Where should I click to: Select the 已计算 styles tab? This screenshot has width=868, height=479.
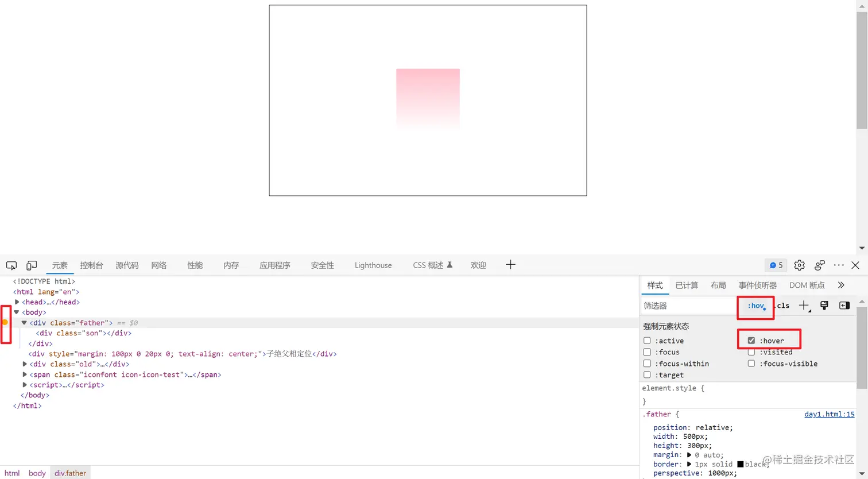687,285
